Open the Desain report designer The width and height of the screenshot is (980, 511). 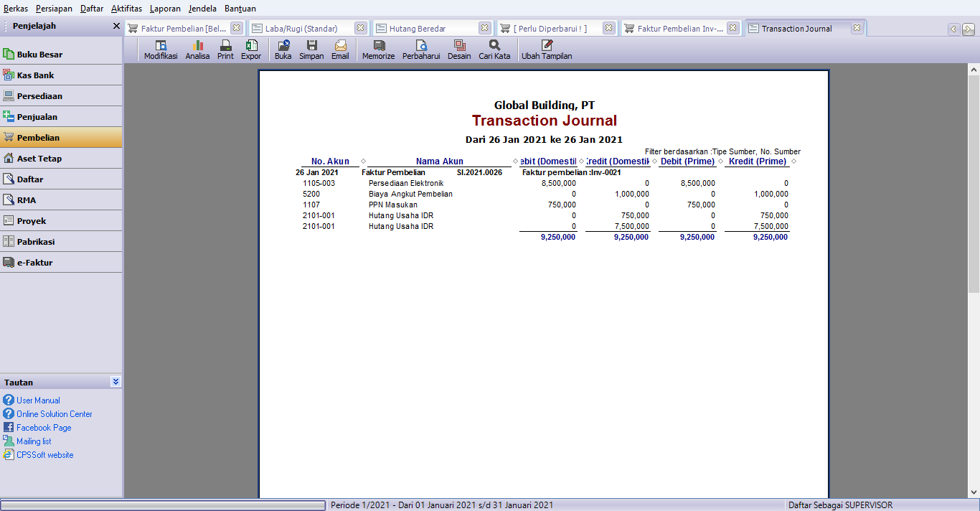pos(459,50)
